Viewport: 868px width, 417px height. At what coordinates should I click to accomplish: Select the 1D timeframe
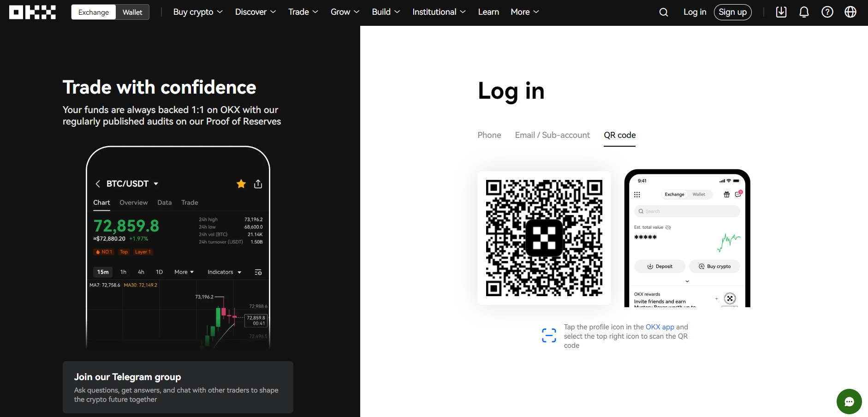(160, 272)
